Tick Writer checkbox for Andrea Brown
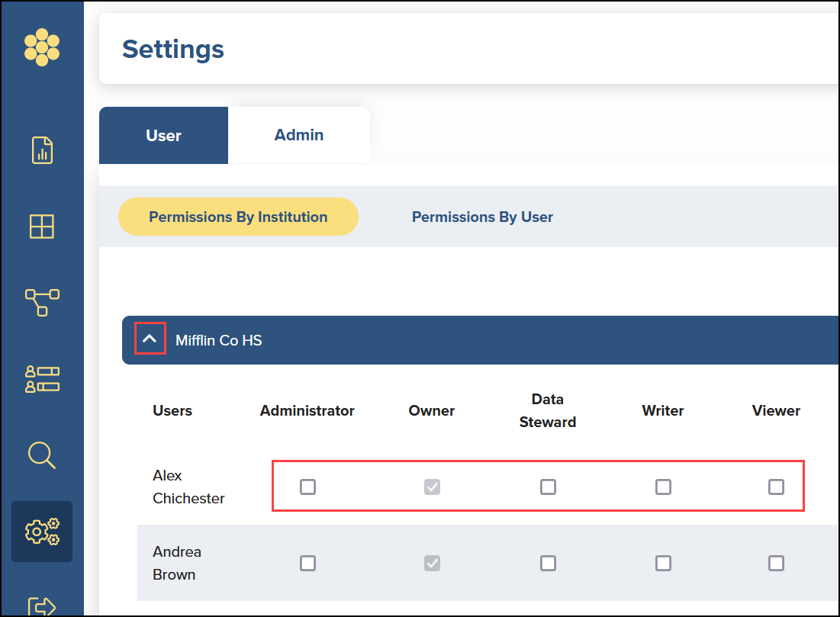The image size is (840, 617). click(x=663, y=563)
